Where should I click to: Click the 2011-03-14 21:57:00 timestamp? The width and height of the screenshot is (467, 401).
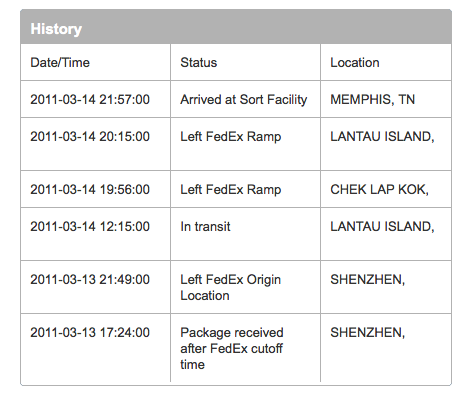(90, 99)
